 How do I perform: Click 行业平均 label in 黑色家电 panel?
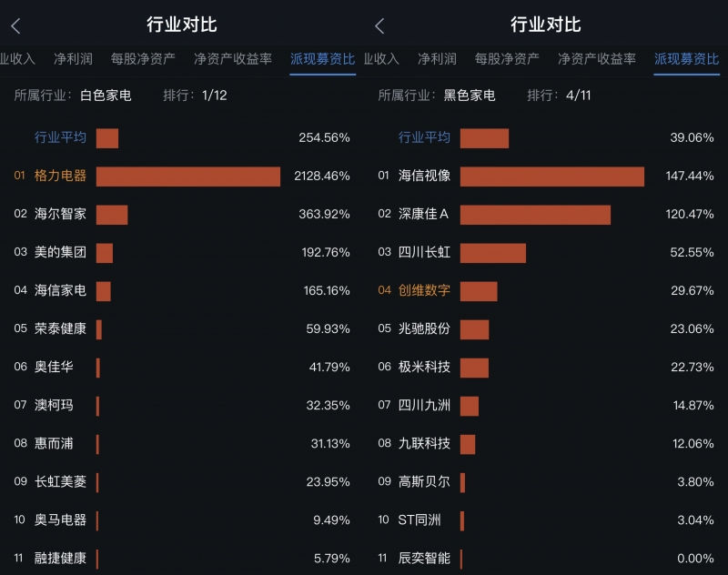coord(424,138)
